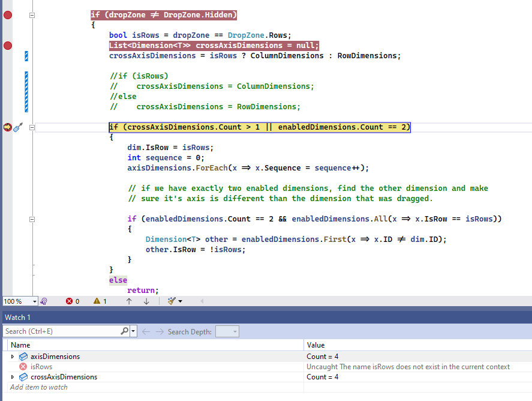Screen dimensions: 532x401
Task: Collapse the outer dropZone if block
Action: pos(32,14)
